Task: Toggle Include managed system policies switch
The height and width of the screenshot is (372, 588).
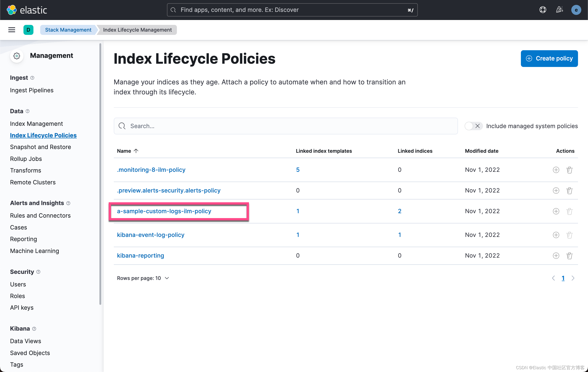Action: [x=473, y=126]
